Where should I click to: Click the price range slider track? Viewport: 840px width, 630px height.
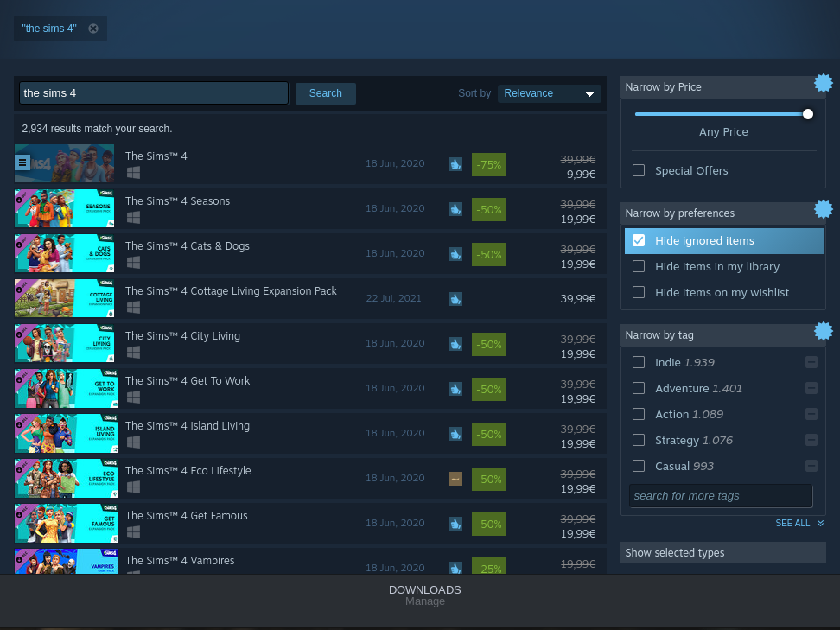[x=722, y=114]
